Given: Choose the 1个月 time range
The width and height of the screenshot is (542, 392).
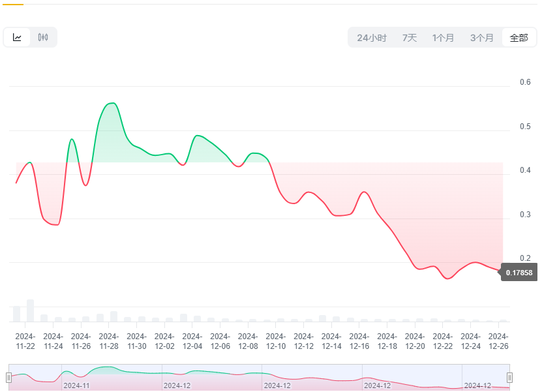Looking at the screenshot, I should (443, 38).
